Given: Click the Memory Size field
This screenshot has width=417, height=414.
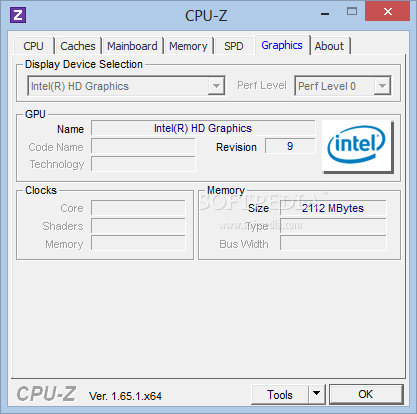Looking at the screenshot, I should point(333,208).
